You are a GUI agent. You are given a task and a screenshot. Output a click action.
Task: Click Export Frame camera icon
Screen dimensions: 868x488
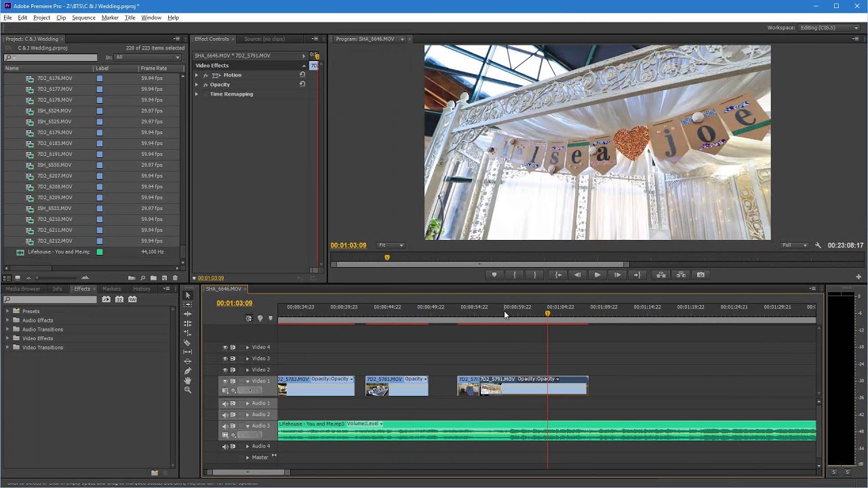[701, 274]
